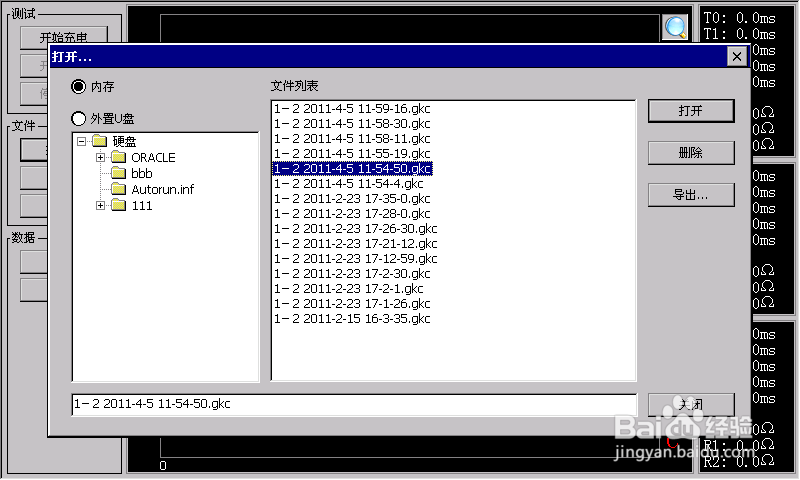This screenshot has width=800, height=480.
Task: Select the 硬盘 root folder
Action: pos(124,141)
